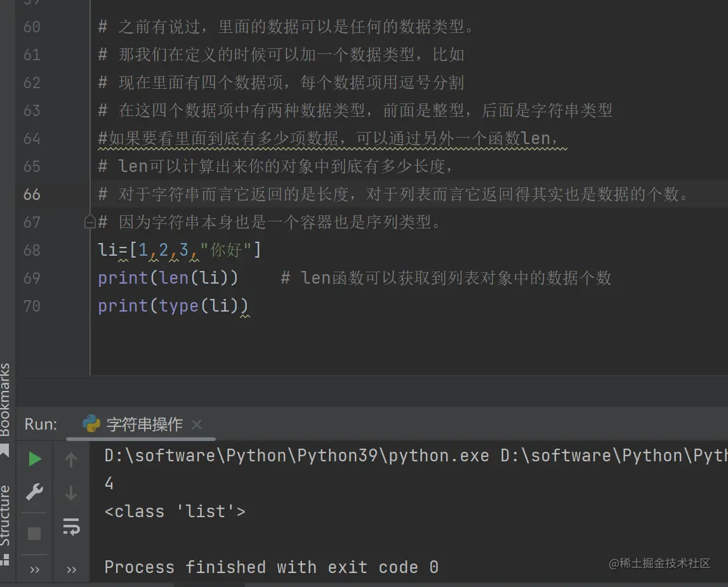The height and width of the screenshot is (587, 728).
Task: Close the 字符串操作 run tab
Action: pyautogui.click(x=197, y=425)
